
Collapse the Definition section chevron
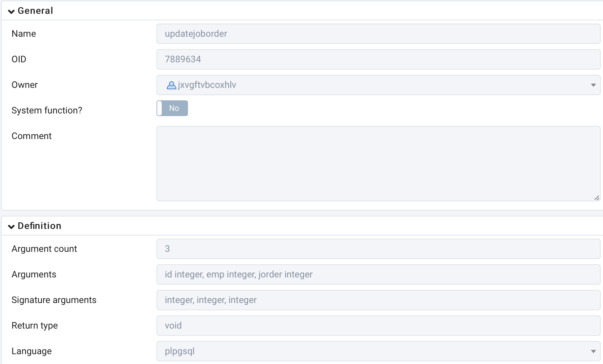[x=11, y=227]
